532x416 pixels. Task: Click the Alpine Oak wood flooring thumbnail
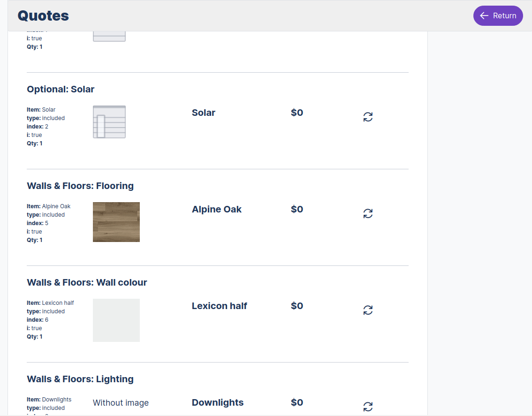click(x=116, y=222)
